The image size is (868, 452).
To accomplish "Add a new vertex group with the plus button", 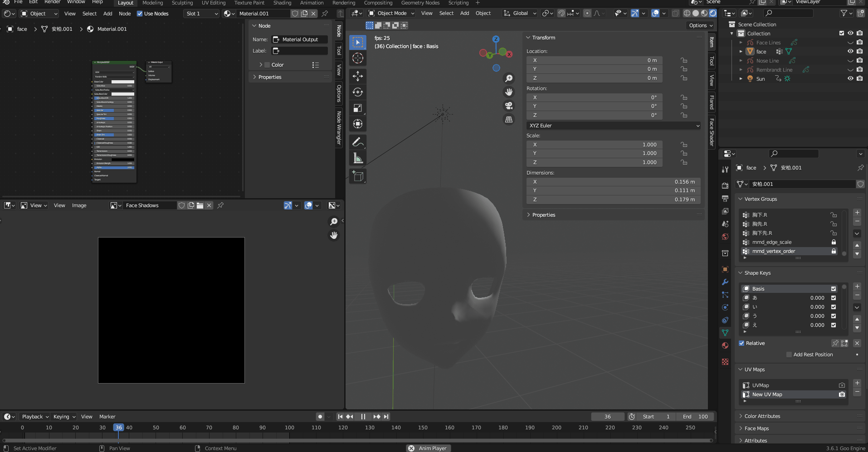I will coord(857,212).
